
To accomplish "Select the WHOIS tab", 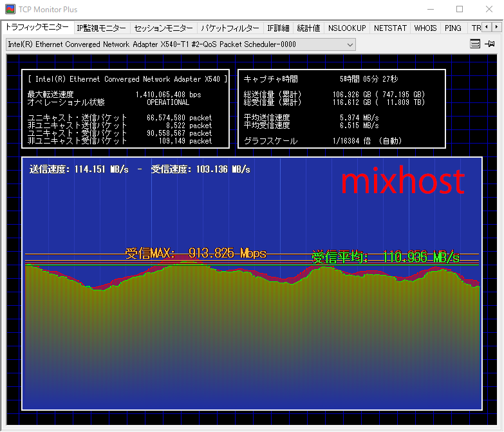I will click(425, 28).
